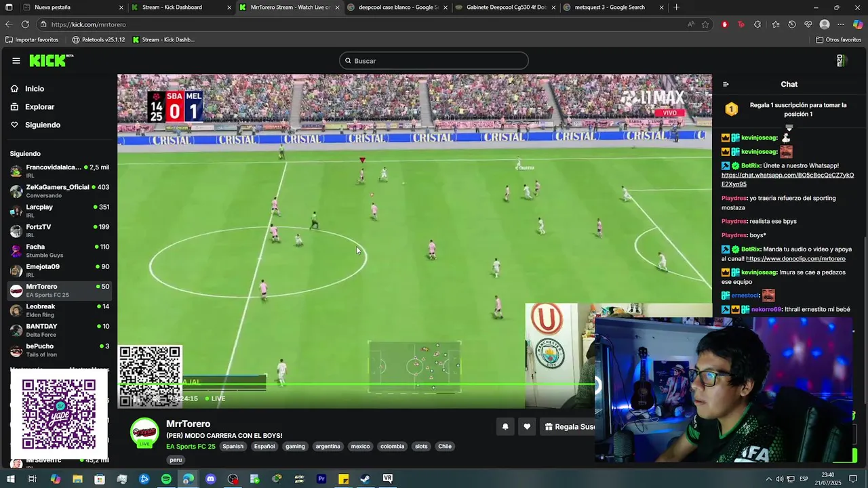The image size is (868, 488).
Task: Open the Otros favoritos folder
Action: point(839,40)
